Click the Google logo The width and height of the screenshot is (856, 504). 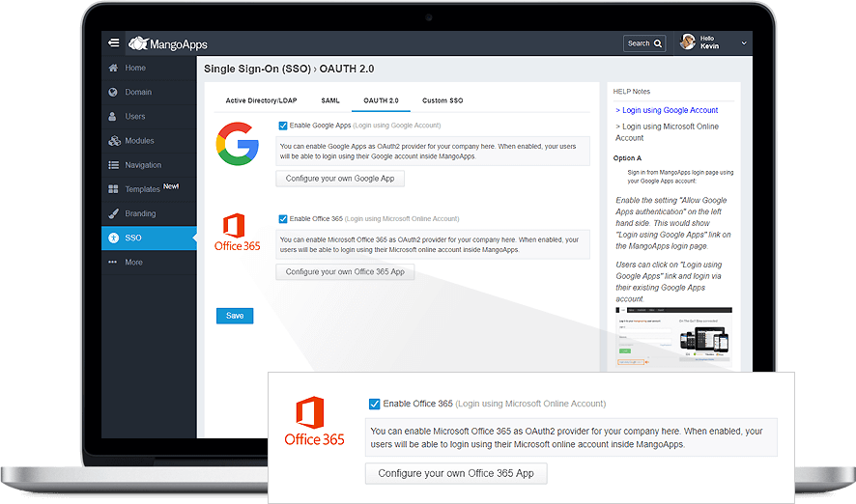coord(237,144)
